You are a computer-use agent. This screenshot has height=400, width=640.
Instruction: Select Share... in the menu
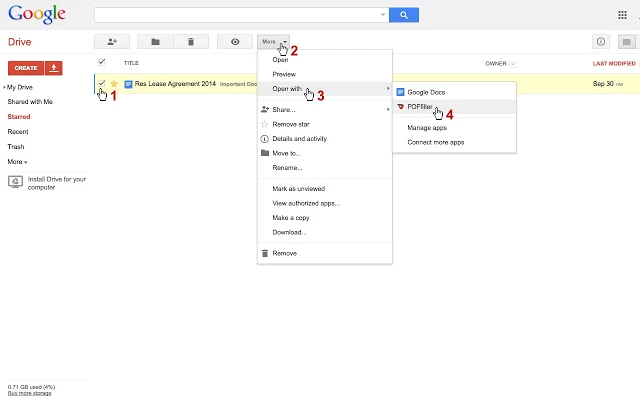pos(325,110)
